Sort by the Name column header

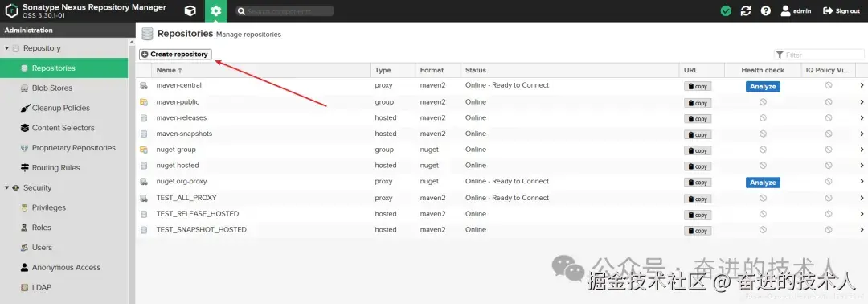coord(260,70)
